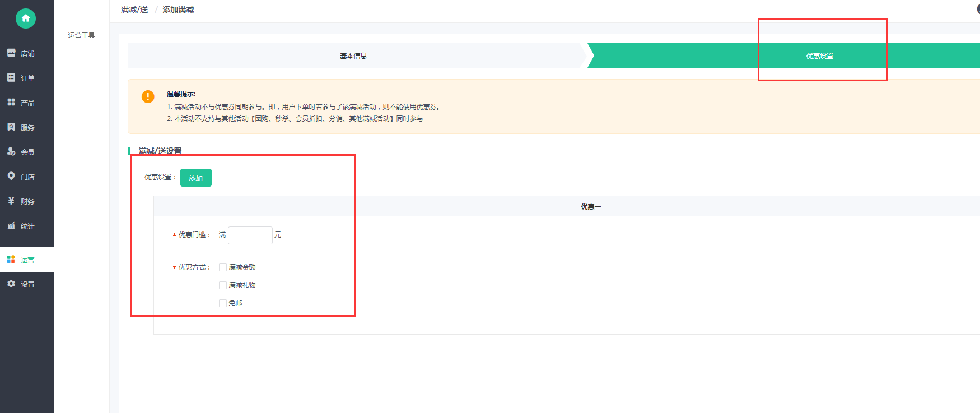Switch to the 基本信息 step tab
Image resolution: width=980 pixels, height=413 pixels.
coord(353,55)
